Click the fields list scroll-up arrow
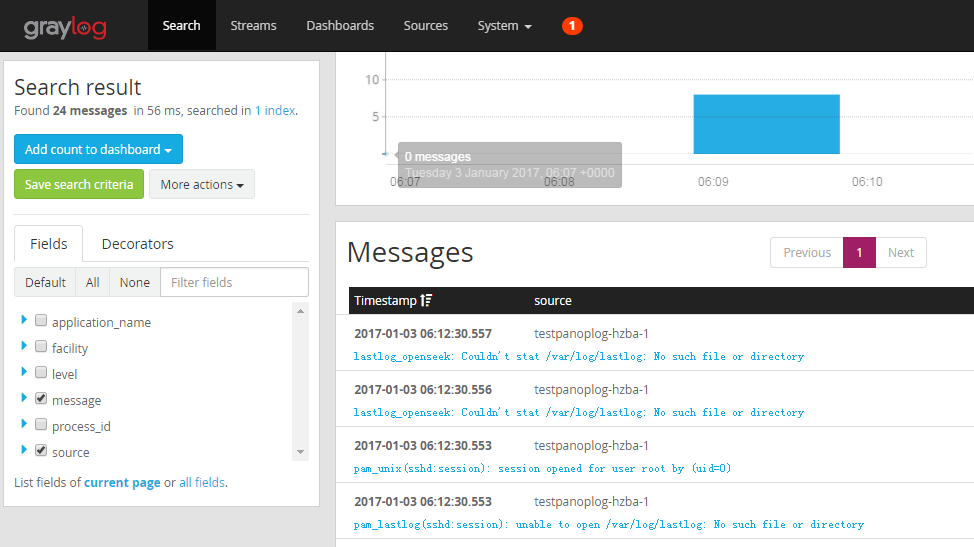Image resolution: width=974 pixels, height=547 pixels. [x=300, y=311]
